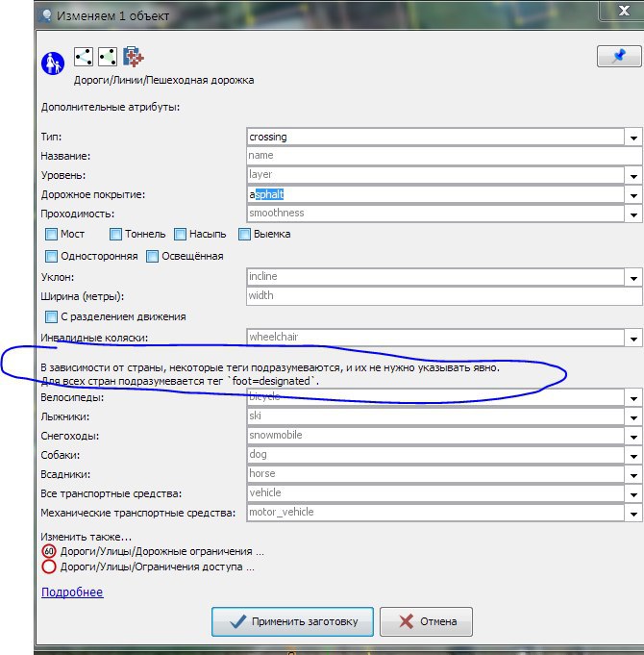Click inside the wheelchair text field

click(x=435, y=338)
